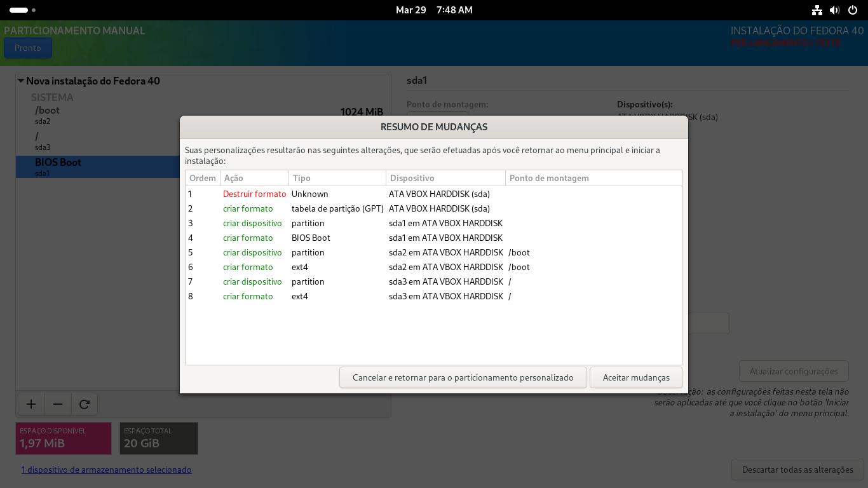Select the Destruir formato row
The width and height of the screenshot is (868, 488).
(x=434, y=194)
